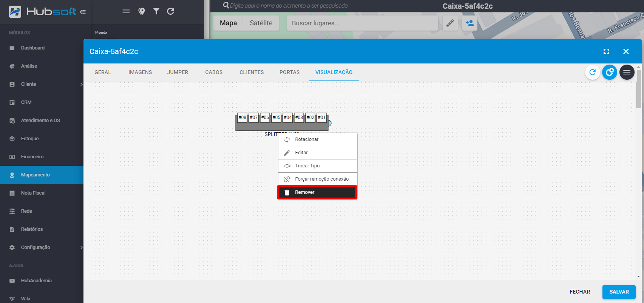Viewport: 644px width, 303px height.
Task: Click the Relatórios document icon
Action: coord(12,229)
